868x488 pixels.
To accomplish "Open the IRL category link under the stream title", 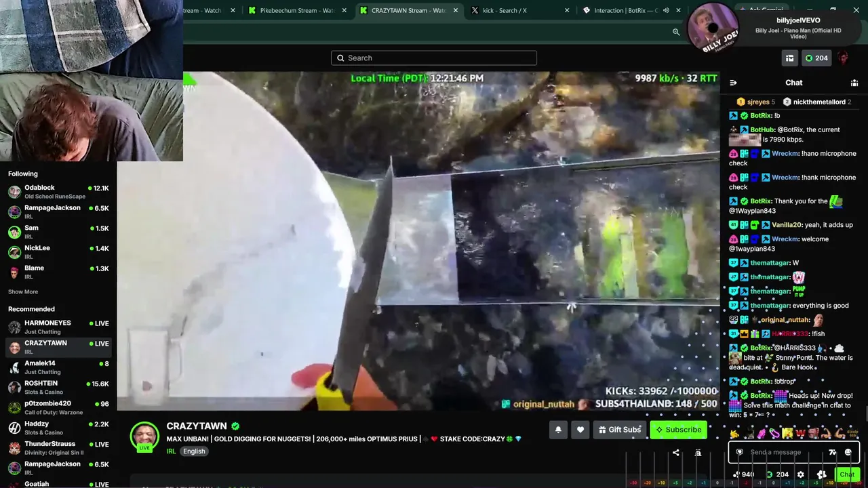I will (171, 451).
